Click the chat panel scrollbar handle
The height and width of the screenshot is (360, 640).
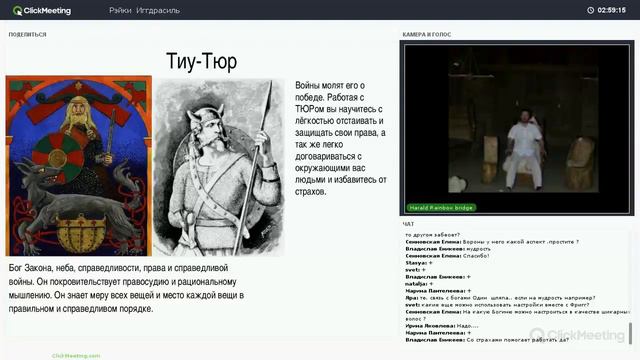click(630, 333)
